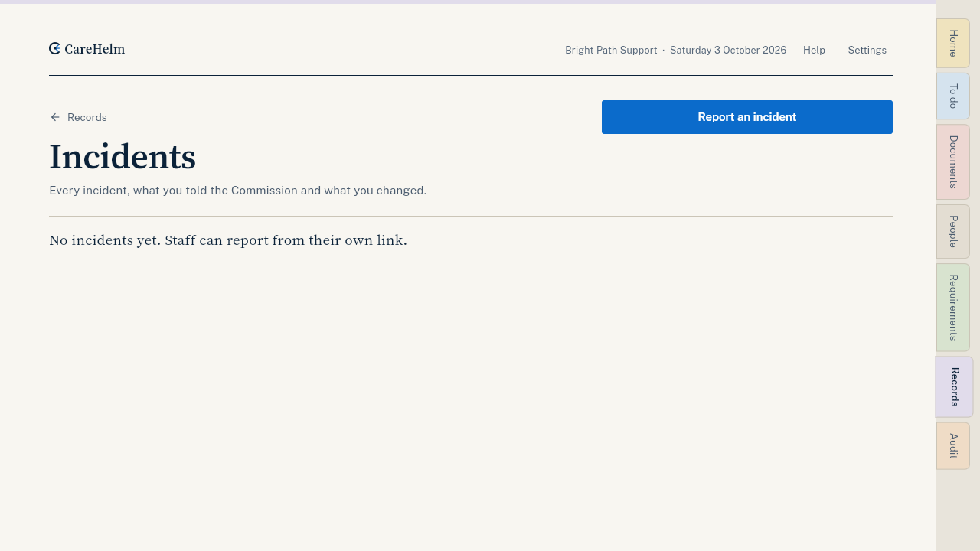Click the "No incidents yet" empty message
Image resolution: width=980 pixels, height=551 pixels.
(x=228, y=240)
